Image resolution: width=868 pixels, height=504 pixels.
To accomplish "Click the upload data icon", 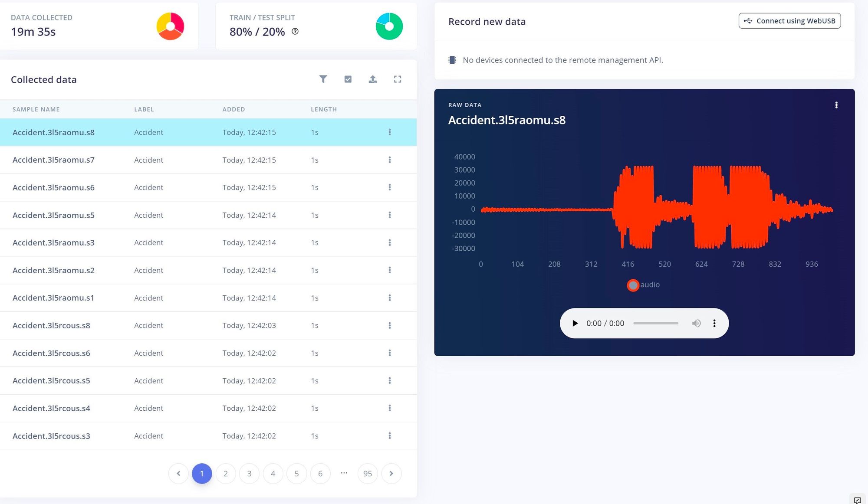I will point(372,79).
